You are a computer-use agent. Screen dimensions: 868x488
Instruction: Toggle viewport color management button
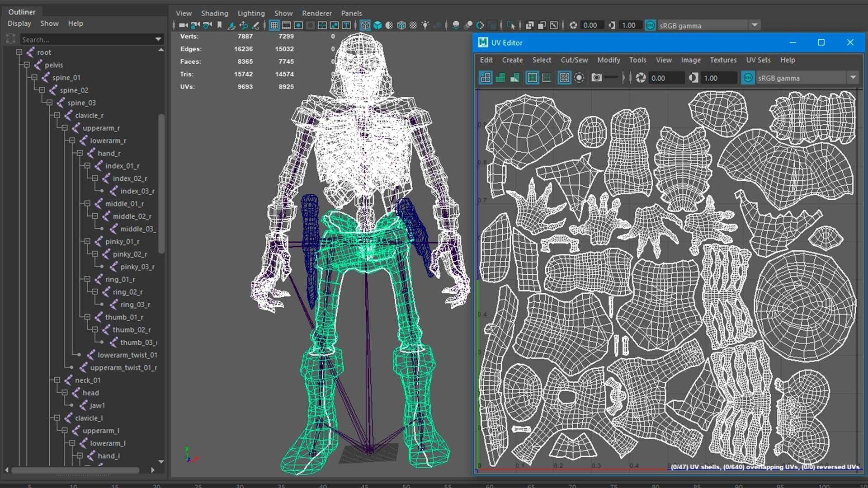[x=650, y=25]
